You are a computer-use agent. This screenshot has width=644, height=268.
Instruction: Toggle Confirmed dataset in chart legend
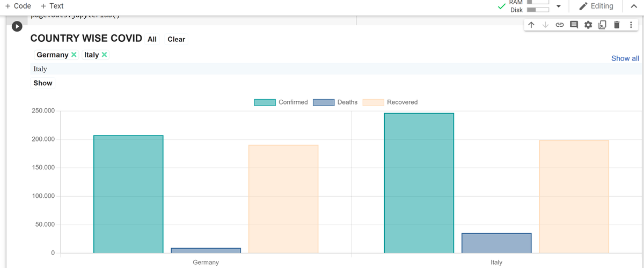(x=281, y=102)
